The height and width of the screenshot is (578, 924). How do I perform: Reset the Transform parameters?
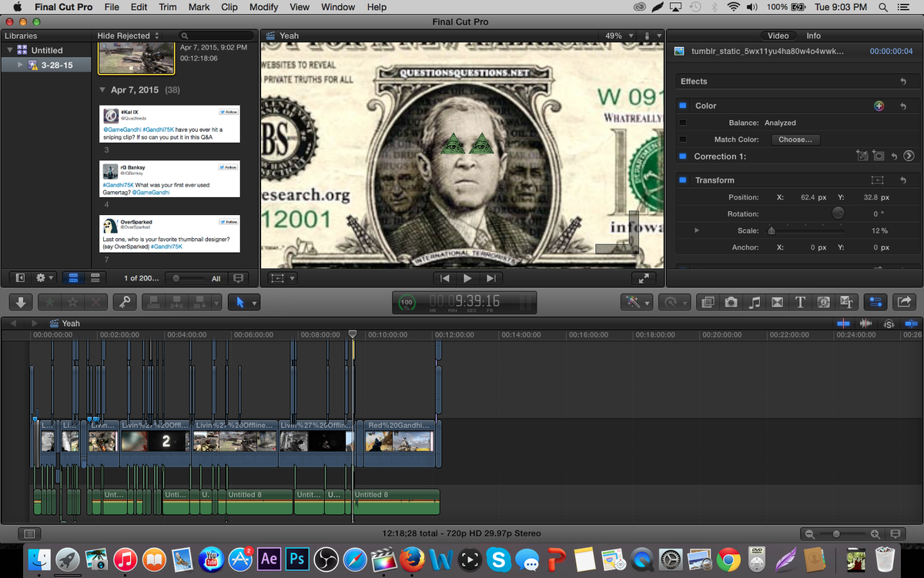(x=903, y=180)
